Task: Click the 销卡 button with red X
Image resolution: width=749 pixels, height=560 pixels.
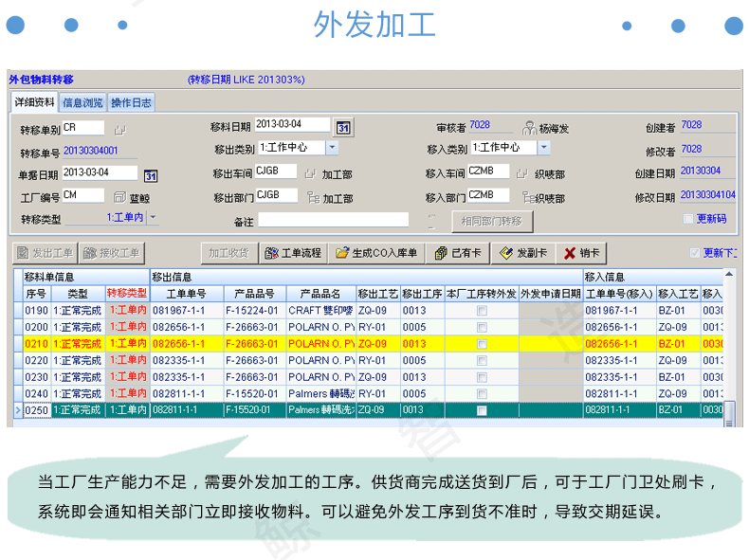Action: click(x=581, y=253)
